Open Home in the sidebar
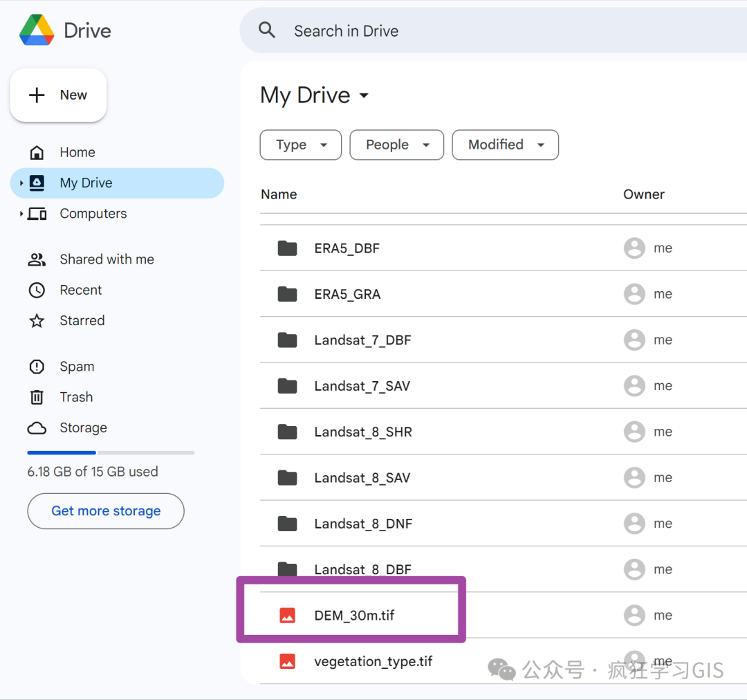Viewport: 747px width, 700px height. tap(77, 152)
